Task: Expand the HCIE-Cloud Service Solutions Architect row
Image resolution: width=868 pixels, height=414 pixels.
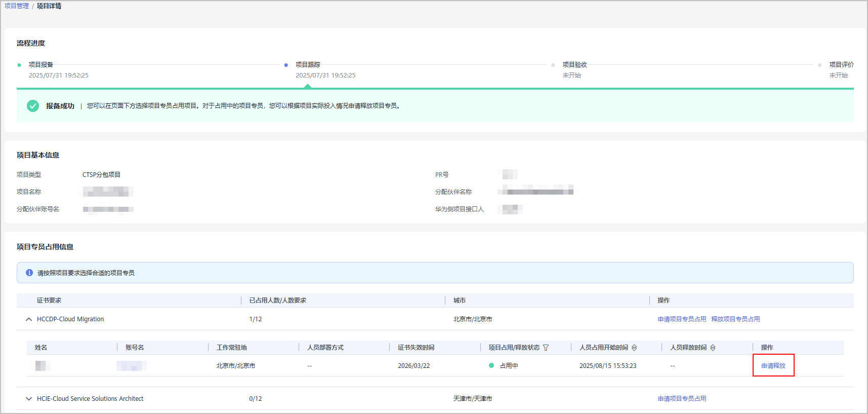Action: (29, 399)
